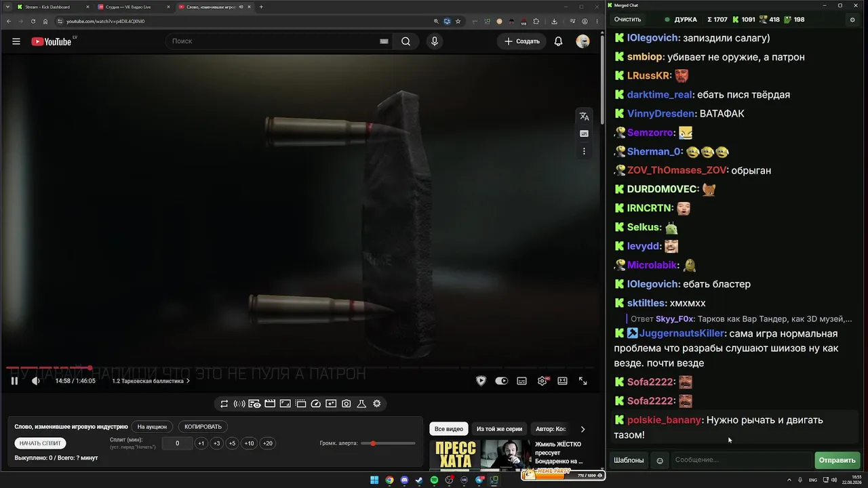Open the YouTube account avatar menu
Viewport: 868px width, 488px height.
click(x=583, y=41)
